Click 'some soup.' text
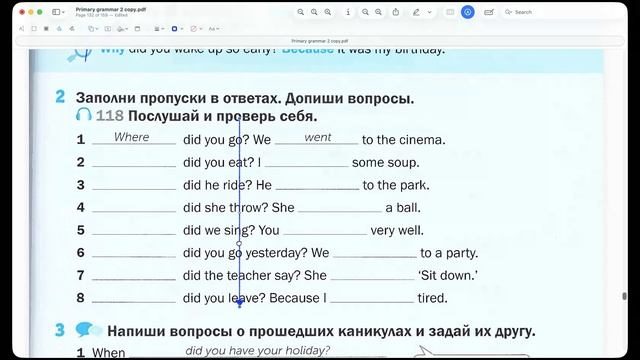The height and width of the screenshot is (360, 640). (x=385, y=162)
